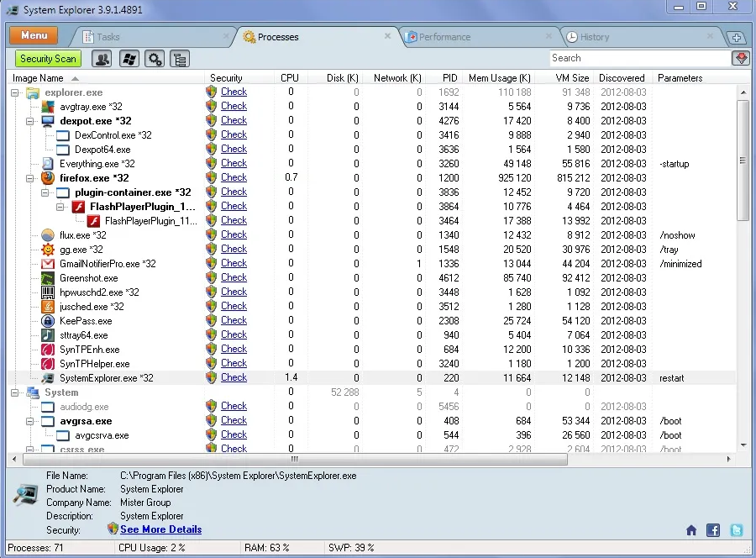Select the SystemExplorer.exe *32 process name

(x=107, y=378)
